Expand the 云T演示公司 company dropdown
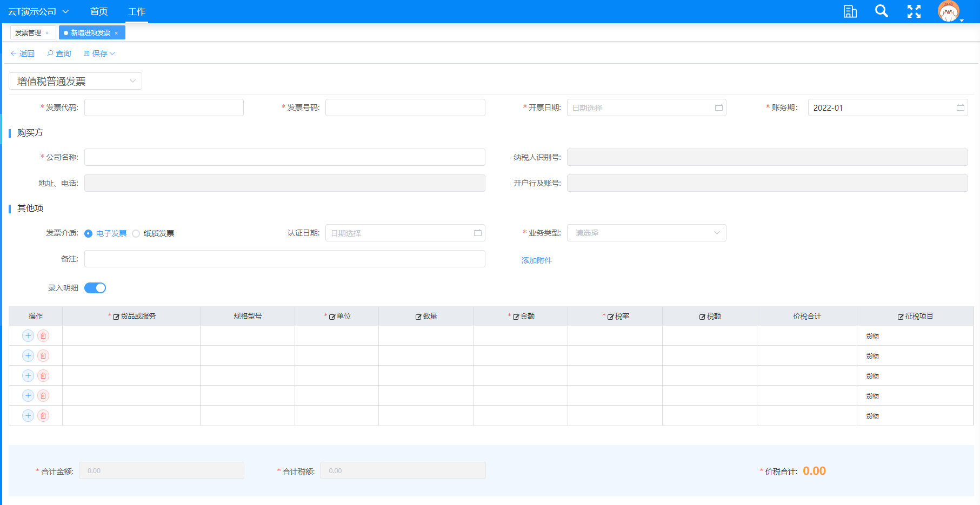Viewport: 980px width, 505px height. [x=38, y=11]
